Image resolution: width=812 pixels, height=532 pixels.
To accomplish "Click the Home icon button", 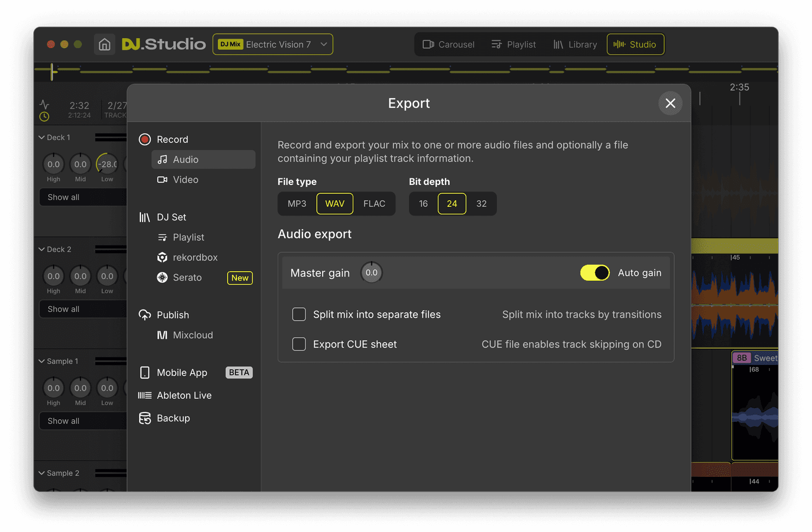I will pyautogui.click(x=104, y=44).
